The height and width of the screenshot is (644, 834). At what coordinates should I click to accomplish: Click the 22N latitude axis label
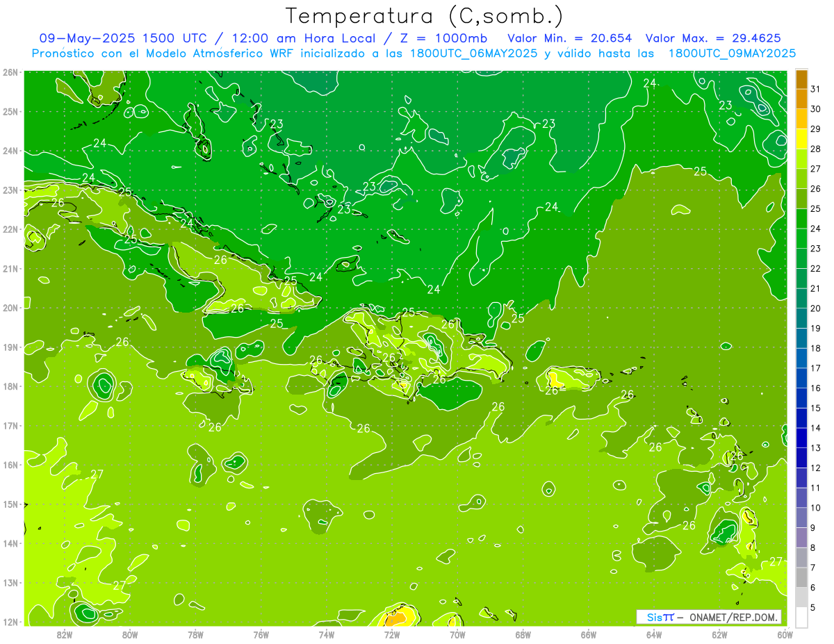(10, 229)
